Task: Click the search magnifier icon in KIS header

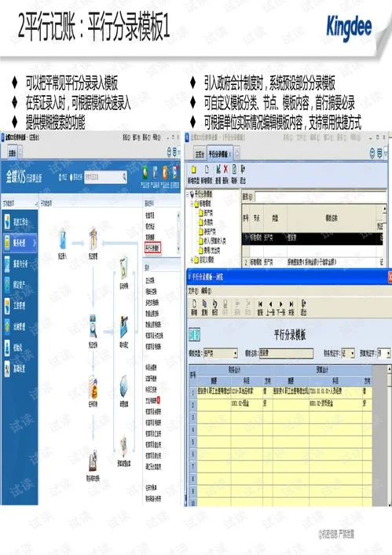Action: (124, 177)
